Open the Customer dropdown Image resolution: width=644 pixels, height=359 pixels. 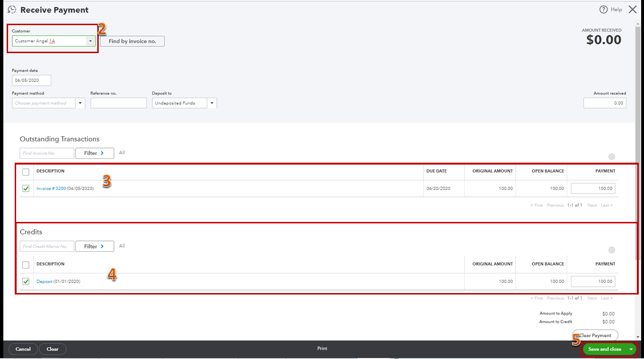(x=90, y=41)
